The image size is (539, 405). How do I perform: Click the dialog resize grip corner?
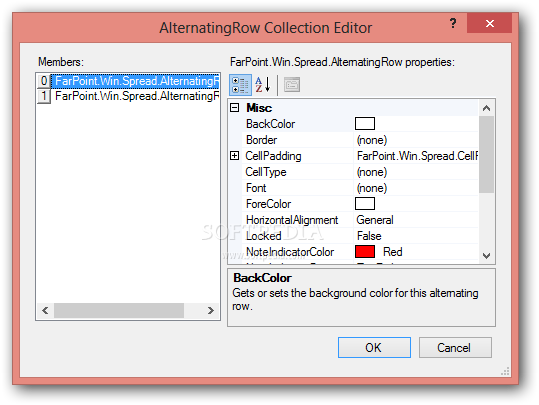(505, 372)
